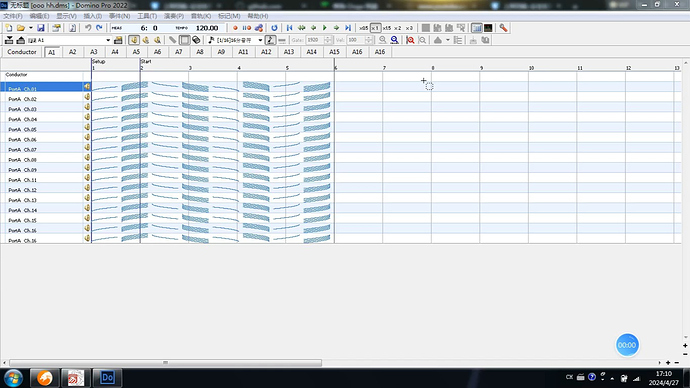Mute the PortA Ch.13 track speaker
The image size is (690, 388).
point(87,198)
